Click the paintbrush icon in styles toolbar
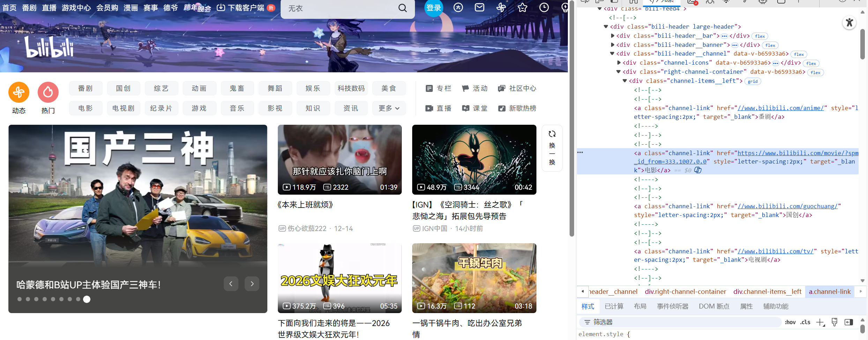The height and width of the screenshot is (340, 868). (834, 322)
